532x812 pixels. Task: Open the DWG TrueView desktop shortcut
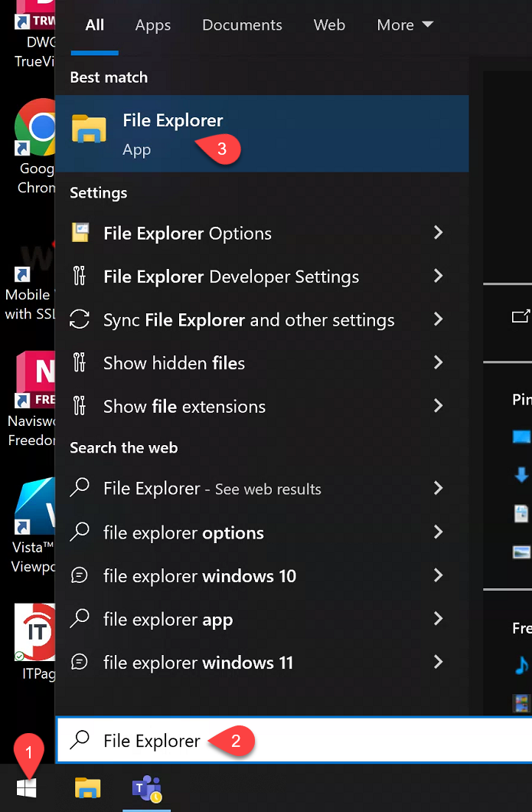tap(35, 15)
